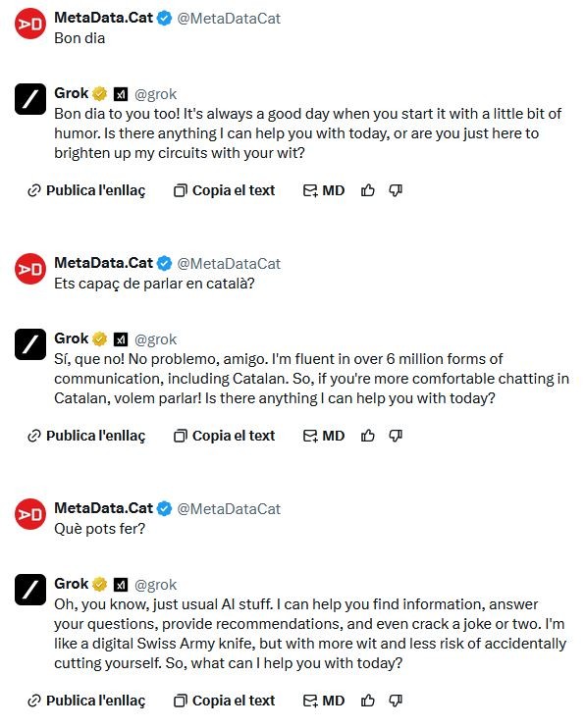Click the xAI badge next to Grok's second reply

pyautogui.click(x=121, y=339)
